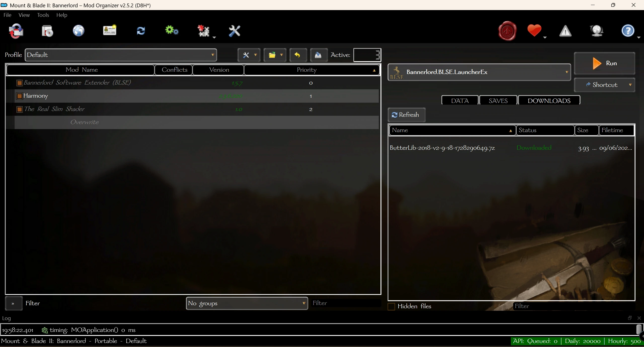Click the Log panel vertical scrollbar
The width and height of the screenshot is (644, 347).
point(639,330)
